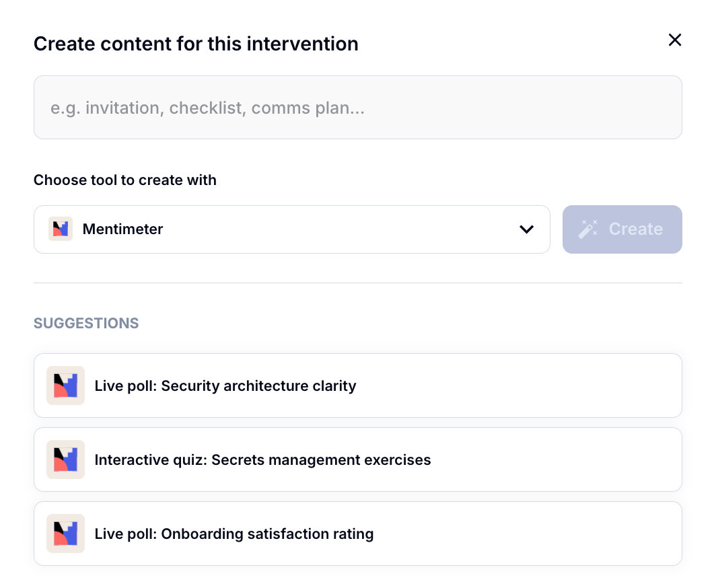
Task: Click the Mentimeter logo in tool selector
Action: click(x=61, y=229)
